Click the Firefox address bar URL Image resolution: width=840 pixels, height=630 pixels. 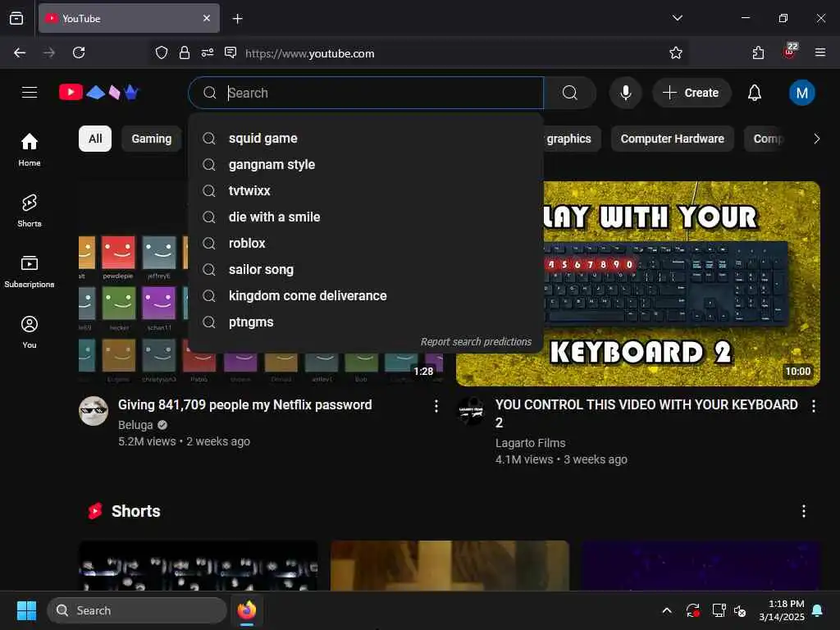309,53
